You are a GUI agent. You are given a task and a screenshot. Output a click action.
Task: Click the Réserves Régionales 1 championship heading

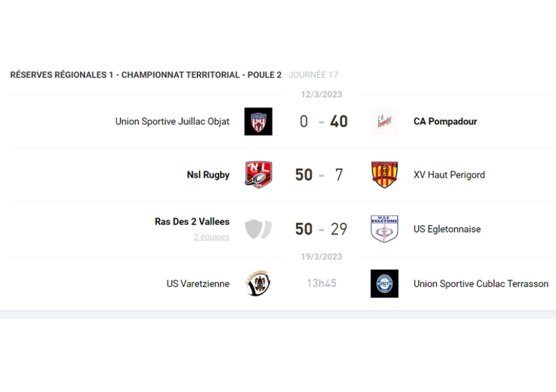coord(146,75)
